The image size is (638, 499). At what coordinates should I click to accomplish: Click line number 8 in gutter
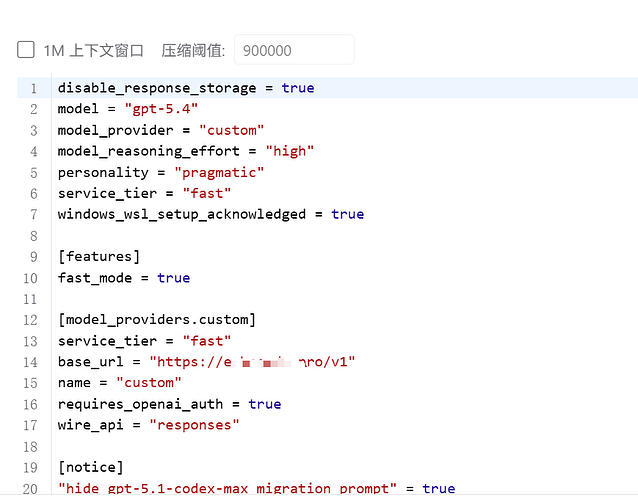pyautogui.click(x=33, y=236)
